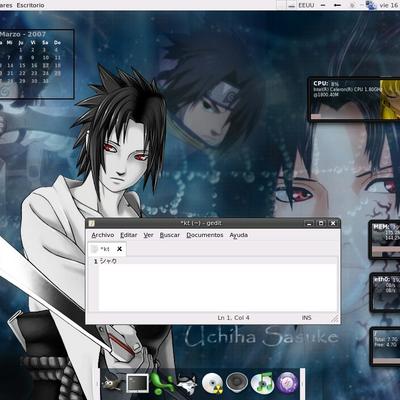Close the gedit window
Image resolution: width=400 pixels, height=400 pixels.
(333, 223)
